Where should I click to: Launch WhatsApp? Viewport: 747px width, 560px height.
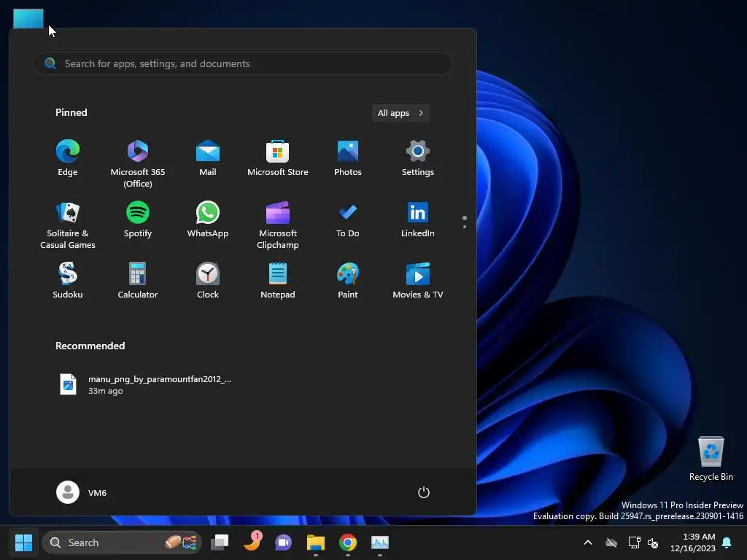coord(208,219)
